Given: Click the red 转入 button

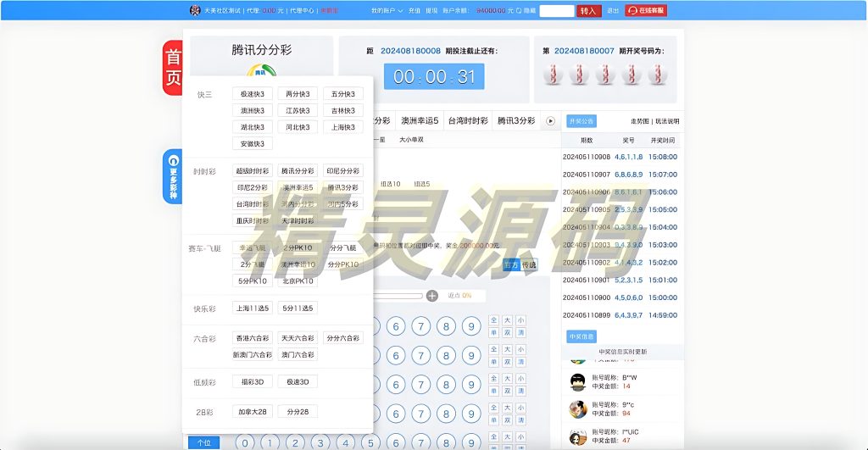Looking at the screenshot, I should pyautogui.click(x=588, y=10).
